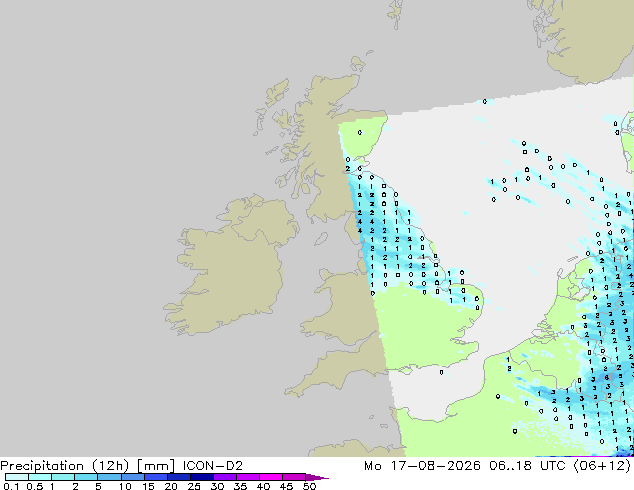Click the 40–45 mm magenta legend swatch
Screen dimensions: 634x490
[271, 477]
